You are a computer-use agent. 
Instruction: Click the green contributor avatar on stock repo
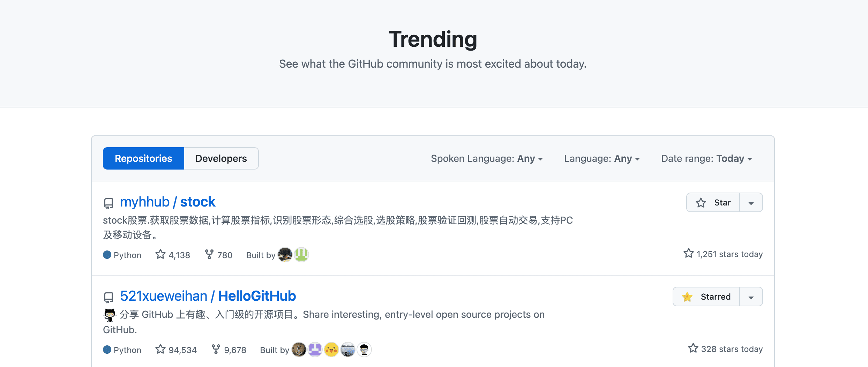(301, 255)
